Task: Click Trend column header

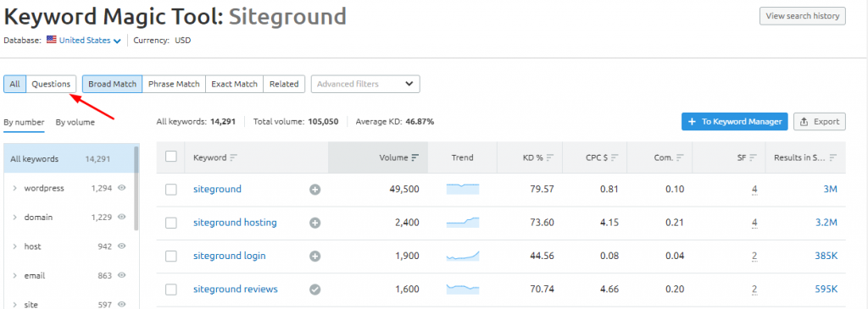Action: pos(462,157)
